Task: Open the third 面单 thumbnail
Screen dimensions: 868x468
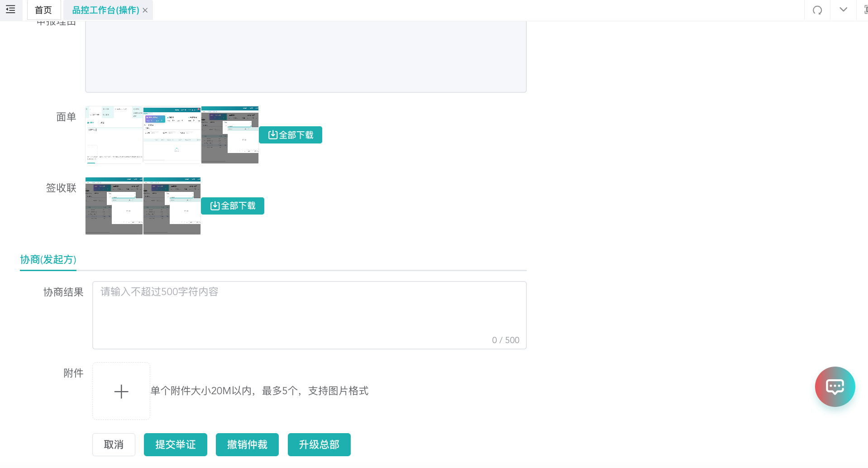Action: (230, 135)
